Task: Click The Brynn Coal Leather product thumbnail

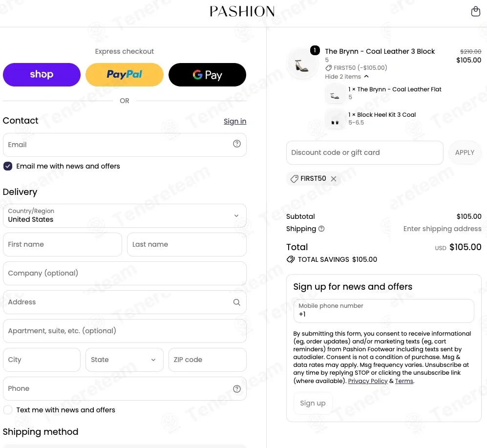Action: (302, 64)
